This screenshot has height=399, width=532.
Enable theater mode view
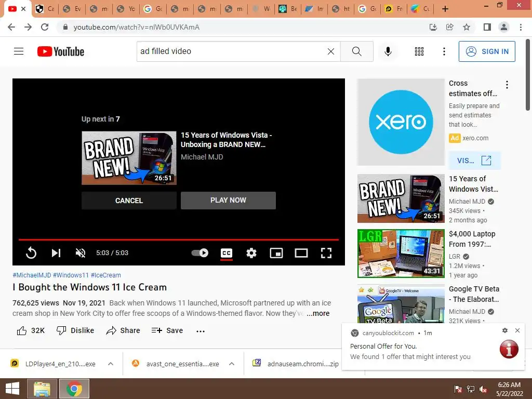click(x=301, y=253)
